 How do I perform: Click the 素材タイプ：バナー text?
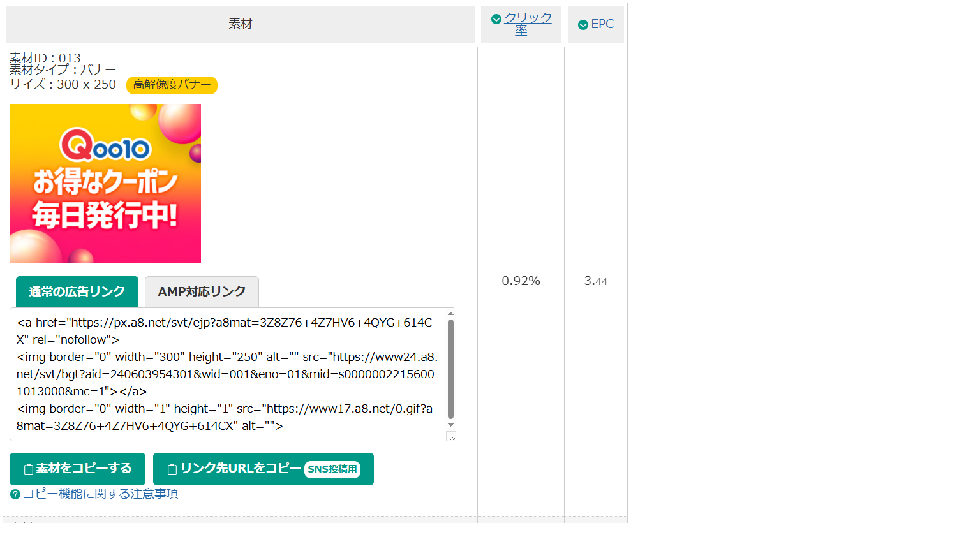coord(63,70)
